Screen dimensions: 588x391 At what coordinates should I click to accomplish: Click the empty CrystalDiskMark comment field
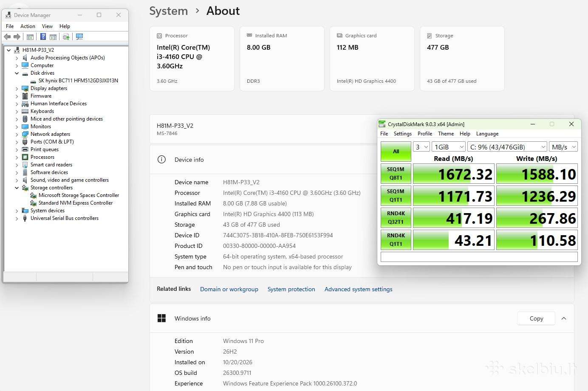click(x=479, y=257)
